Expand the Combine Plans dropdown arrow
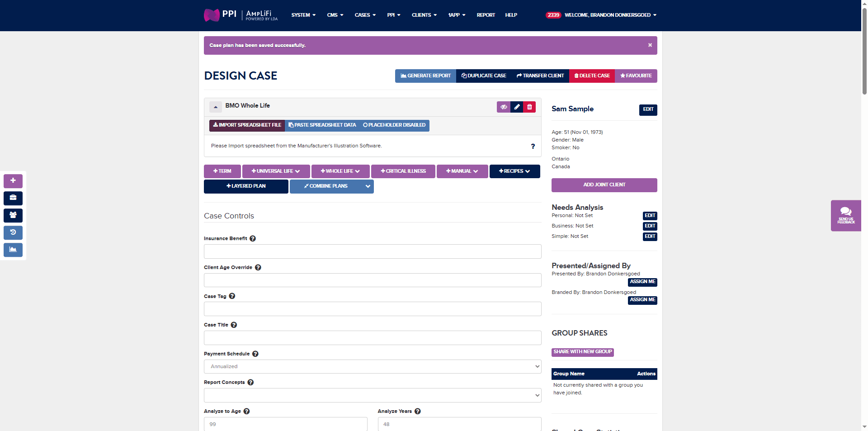 pyautogui.click(x=368, y=186)
